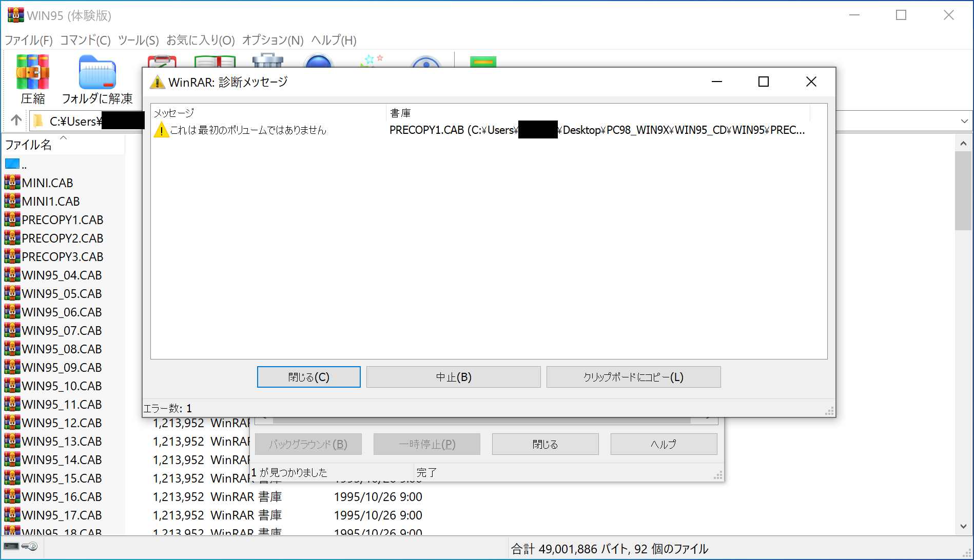Click the folder icon in the address bar
Image resolution: width=974 pixels, height=560 pixels.
click(x=38, y=121)
